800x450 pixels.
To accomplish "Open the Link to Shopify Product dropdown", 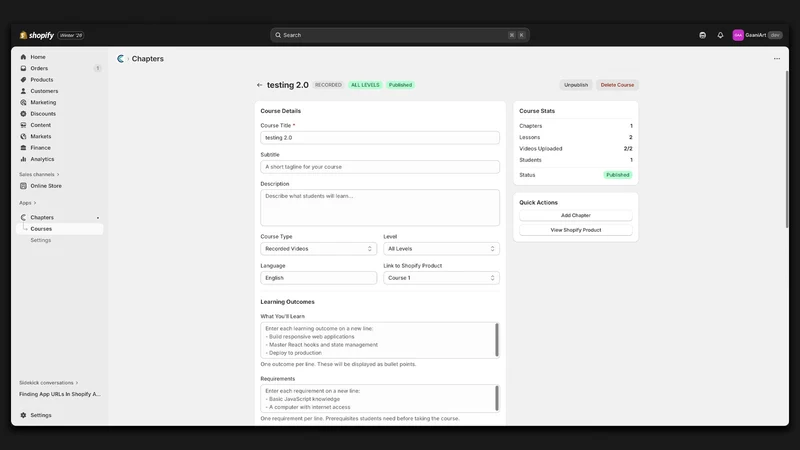I will (441, 278).
